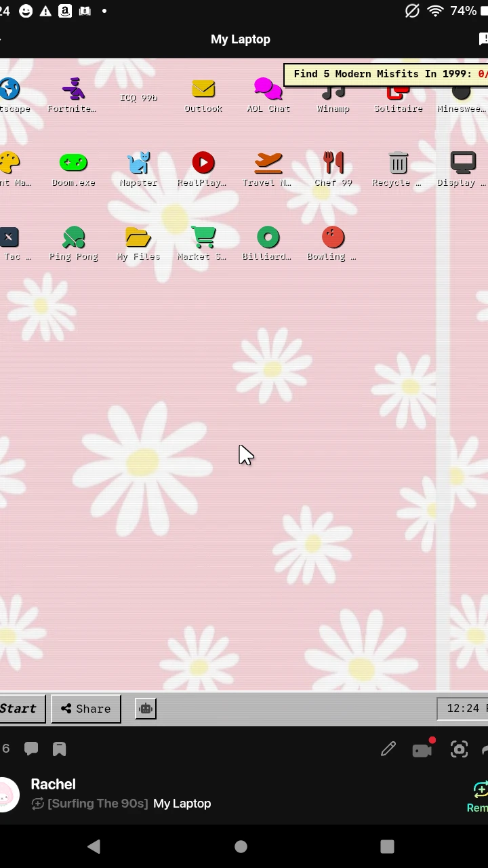Open the Market shopping cart icon
Viewport: 488px width, 868px height.
(x=203, y=237)
